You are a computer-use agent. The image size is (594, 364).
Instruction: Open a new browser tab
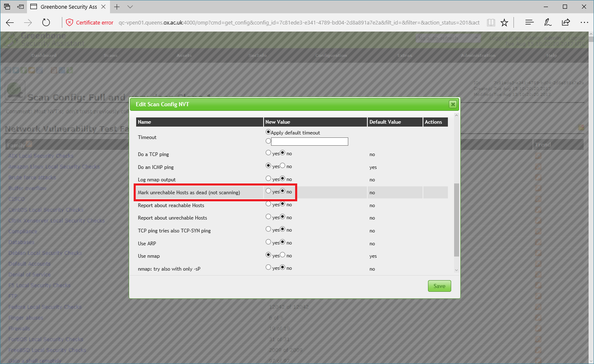tap(117, 7)
